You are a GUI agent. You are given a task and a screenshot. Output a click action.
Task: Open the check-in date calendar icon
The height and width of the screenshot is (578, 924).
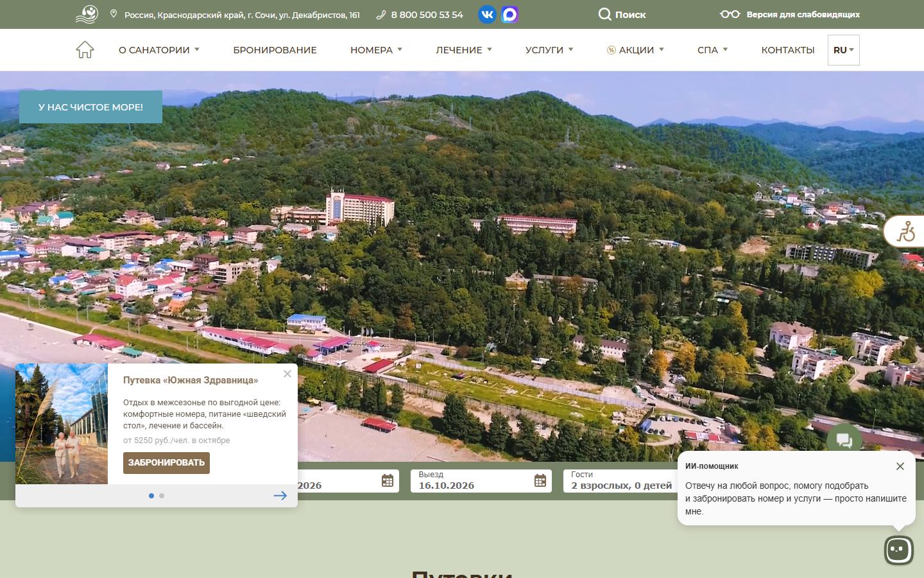pyautogui.click(x=388, y=480)
